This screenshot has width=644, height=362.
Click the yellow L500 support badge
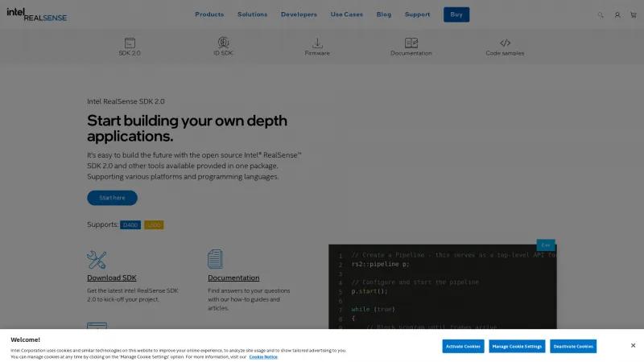pyautogui.click(x=154, y=225)
